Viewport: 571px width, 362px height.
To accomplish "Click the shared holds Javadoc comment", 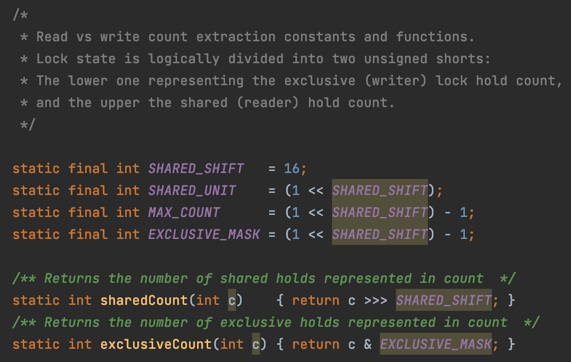I will [264, 279].
